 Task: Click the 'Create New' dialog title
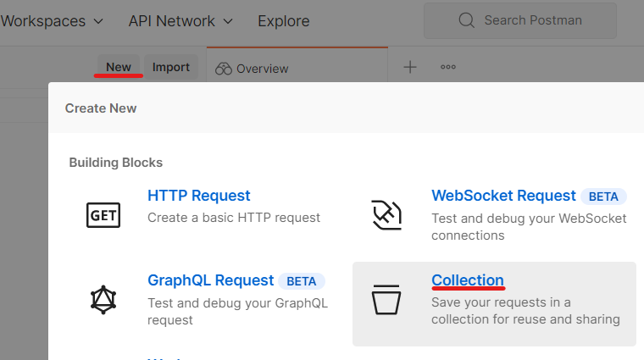pyautogui.click(x=101, y=108)
